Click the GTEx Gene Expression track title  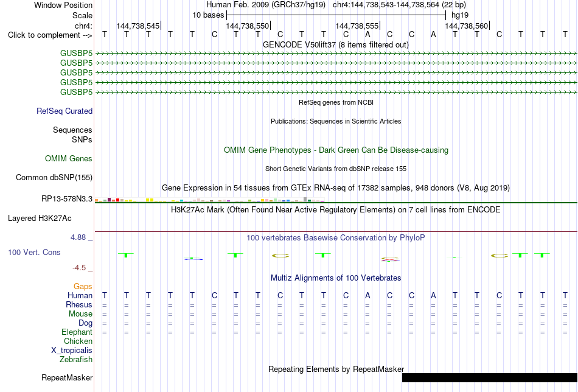336,187
